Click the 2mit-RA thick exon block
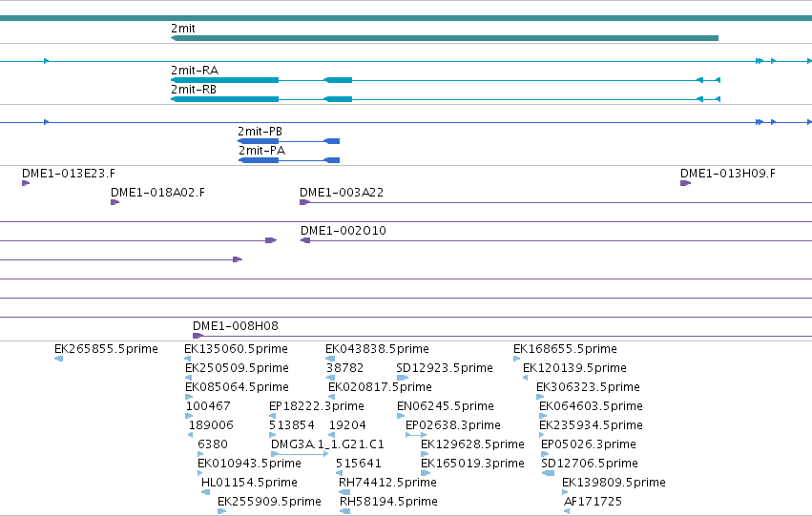This screenshot has width=812, height=516. [225, 80]
